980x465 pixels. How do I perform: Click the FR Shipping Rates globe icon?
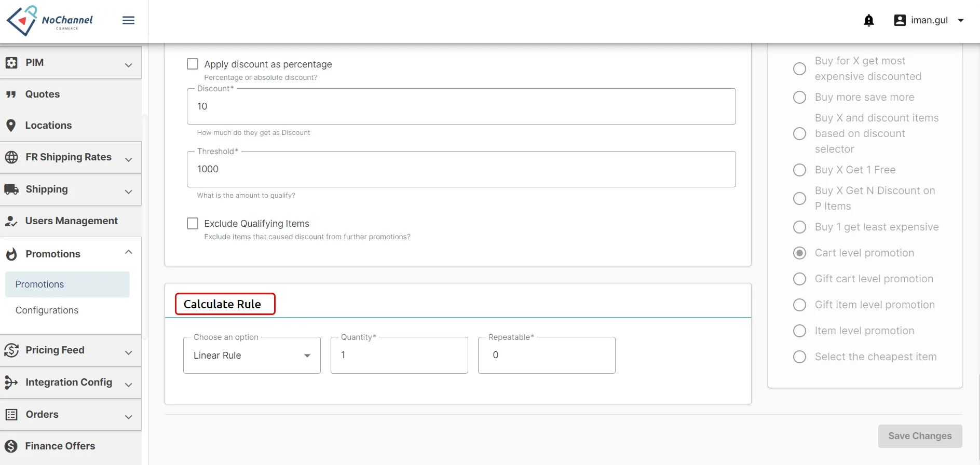click(x=11, y=157)
